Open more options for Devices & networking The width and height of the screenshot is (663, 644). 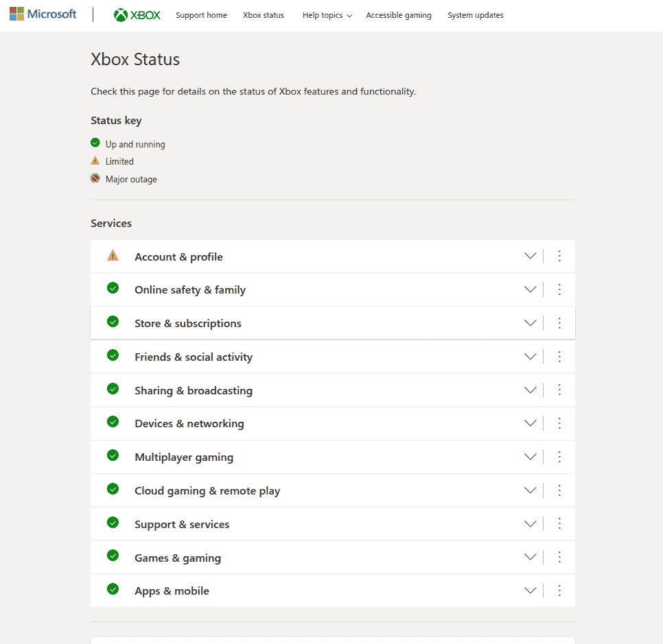click(559, 423)
